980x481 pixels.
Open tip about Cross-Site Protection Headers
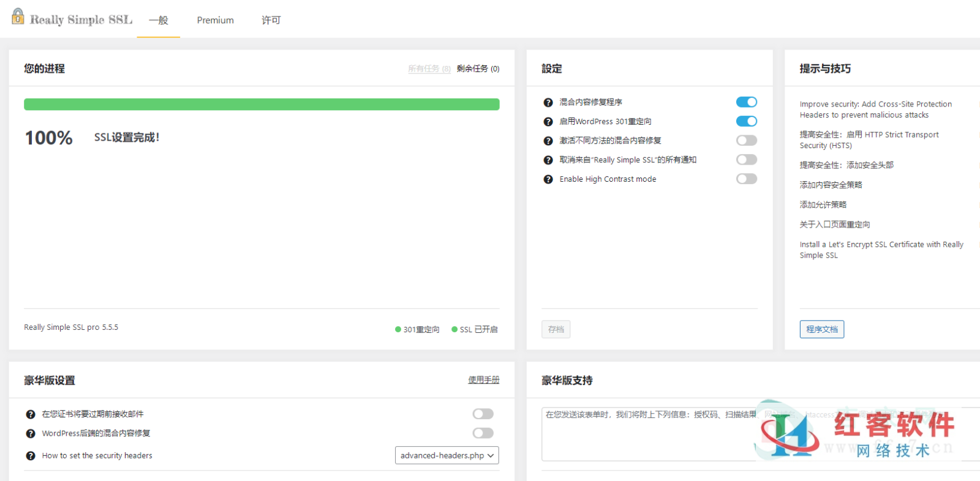876,110
